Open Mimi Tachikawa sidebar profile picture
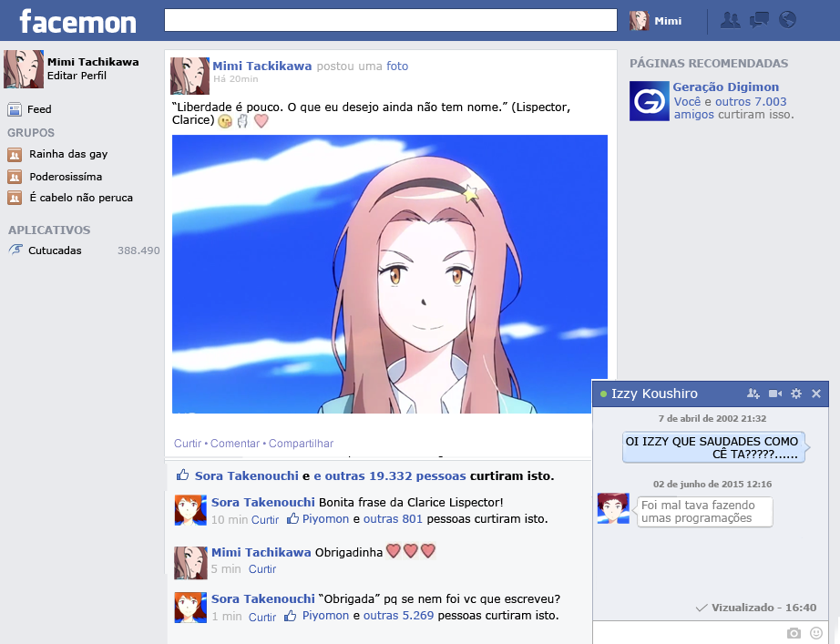 pos(24,69)
